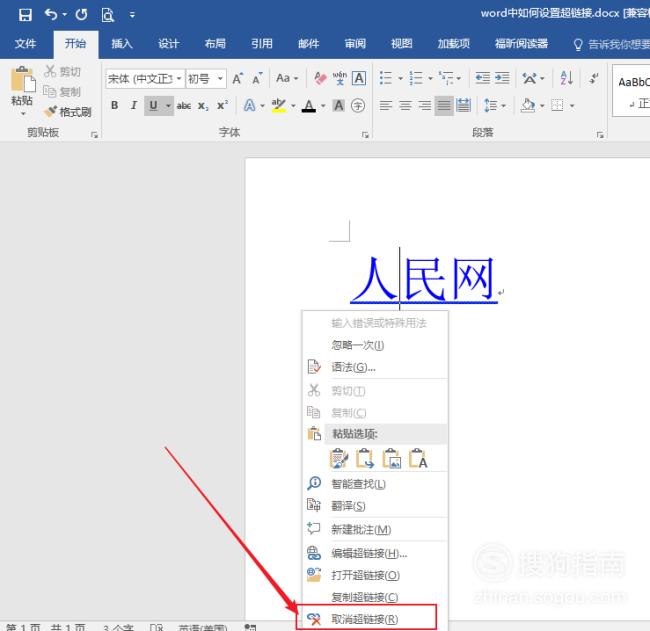Viewport: 650px width, 631px height.
Task: Switch to the Design (设计) tab
Action: 168,44
